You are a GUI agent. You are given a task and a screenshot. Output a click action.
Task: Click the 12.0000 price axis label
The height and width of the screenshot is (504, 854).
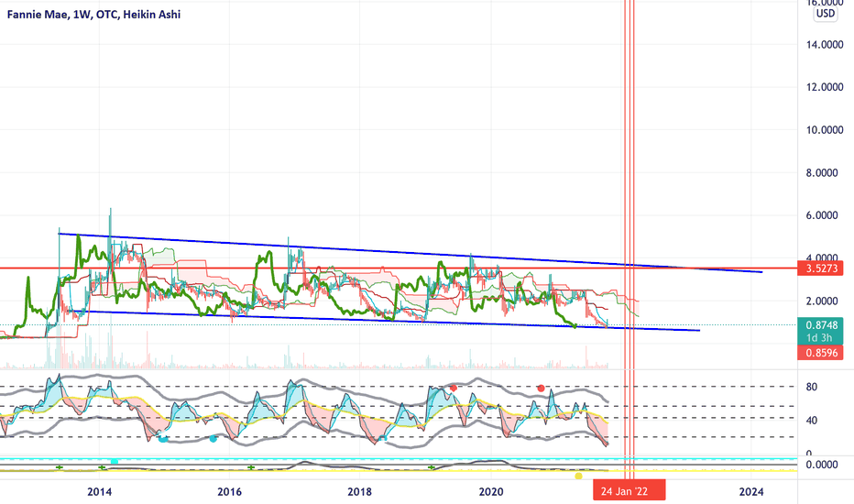point(825,87)
